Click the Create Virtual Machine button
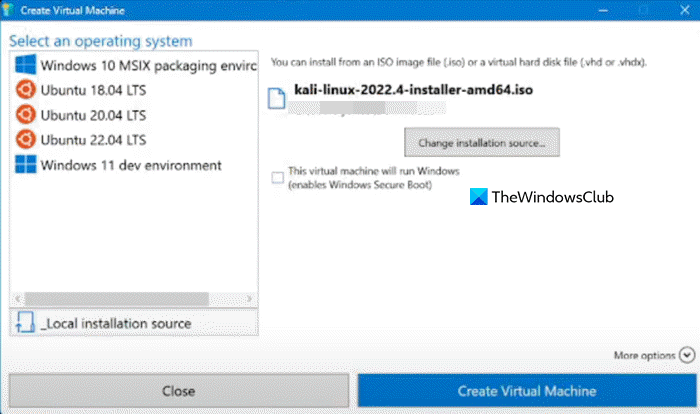The width and height of the screenshot is (700, 414). point(526,390)
